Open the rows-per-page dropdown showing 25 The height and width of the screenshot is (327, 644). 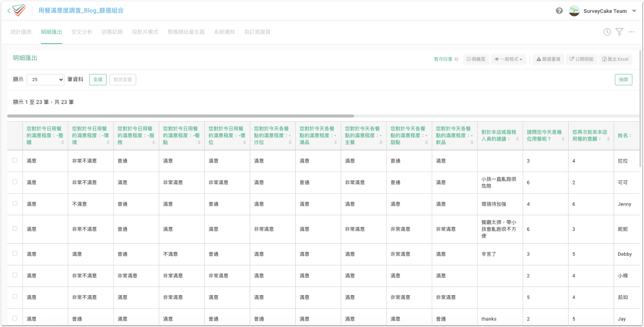(46, 80)
